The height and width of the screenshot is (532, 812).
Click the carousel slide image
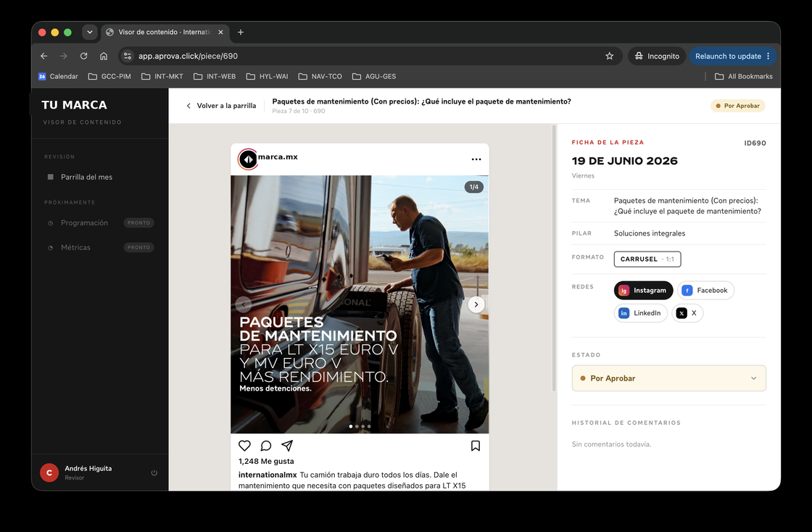point(360,304)
